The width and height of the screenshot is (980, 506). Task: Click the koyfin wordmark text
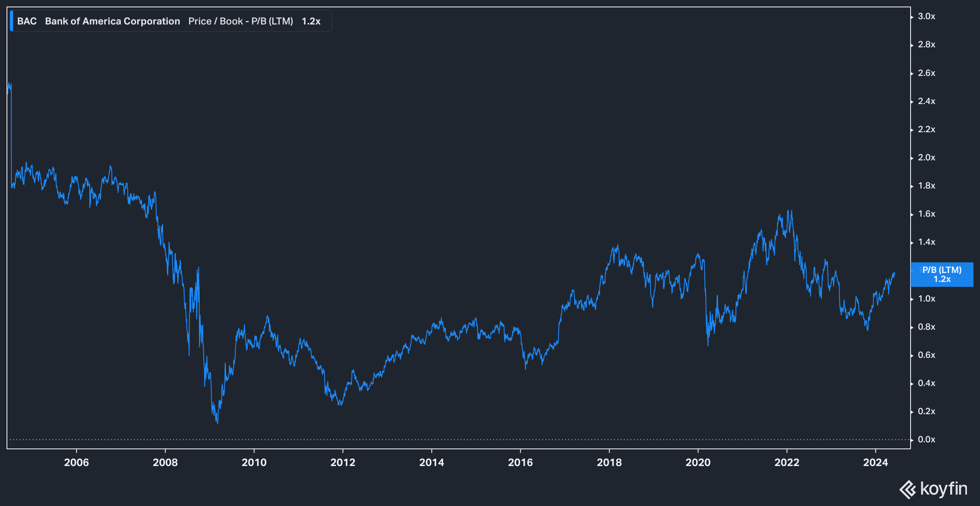[944, 489]
